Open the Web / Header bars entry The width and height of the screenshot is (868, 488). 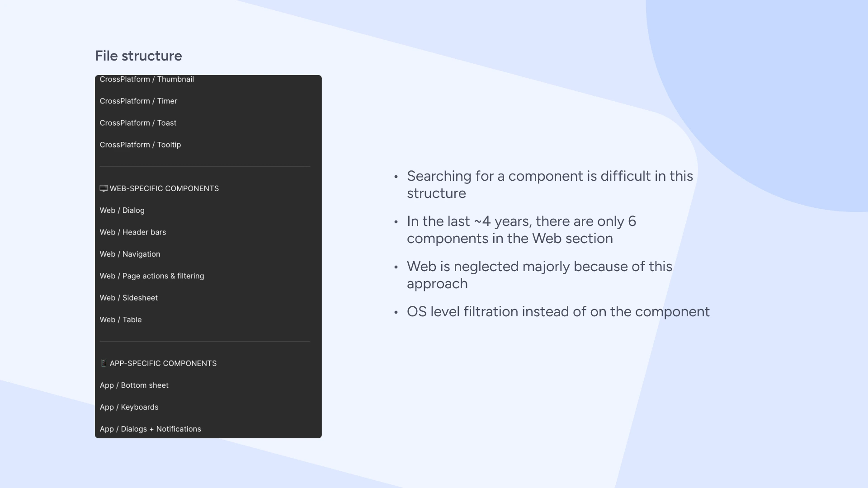coord(133,232)
